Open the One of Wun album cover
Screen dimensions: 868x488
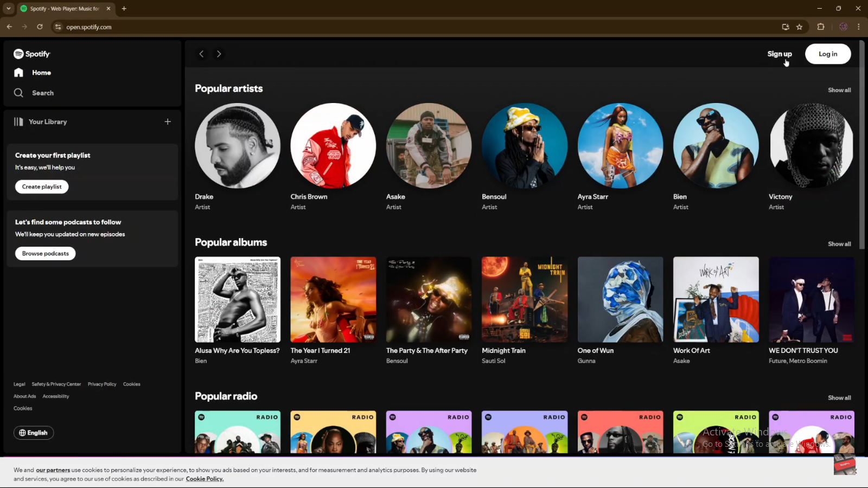[620, 299]
